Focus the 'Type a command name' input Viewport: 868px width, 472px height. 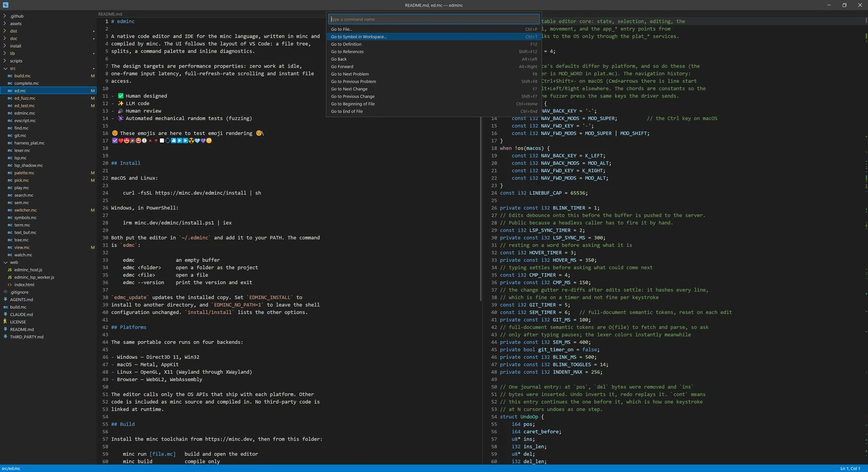pos(433,19)
